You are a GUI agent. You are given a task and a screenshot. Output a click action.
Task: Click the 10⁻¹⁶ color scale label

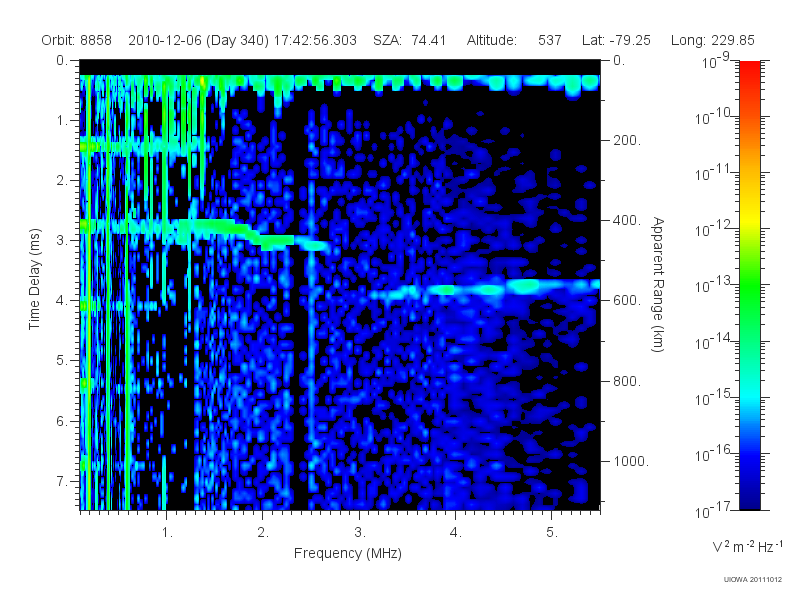[714, 453]
